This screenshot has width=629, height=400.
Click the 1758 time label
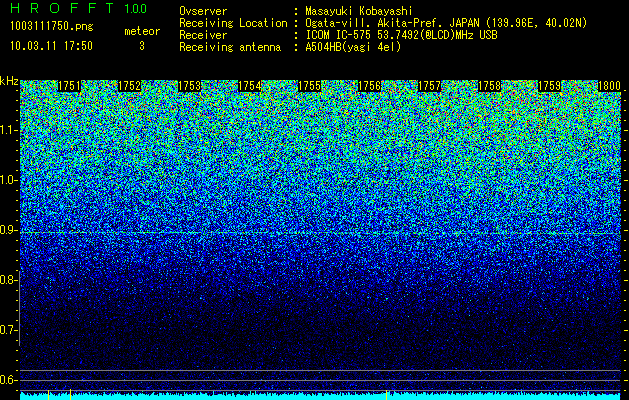click(x=490, y=86)
